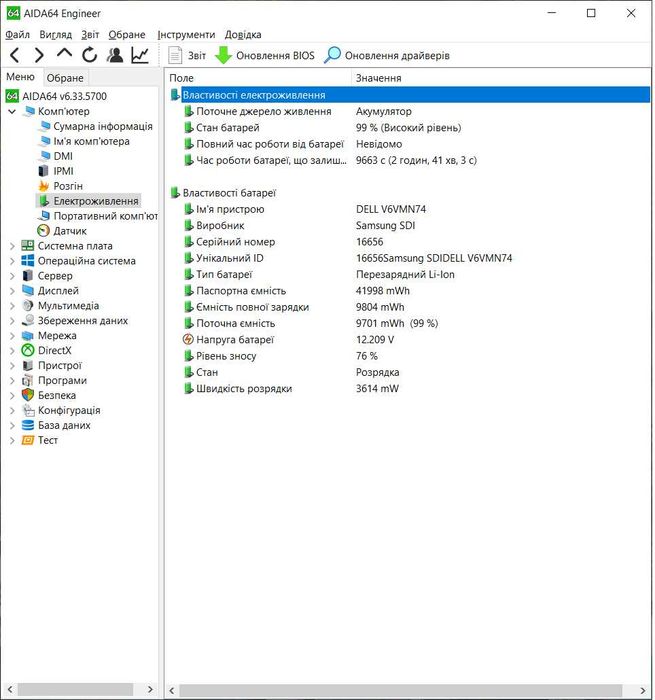The image size is (655, 700).
Task: Click left panel horizontal scrollbar right arrow
Action: pyautogui.click(x=150, y=689)
